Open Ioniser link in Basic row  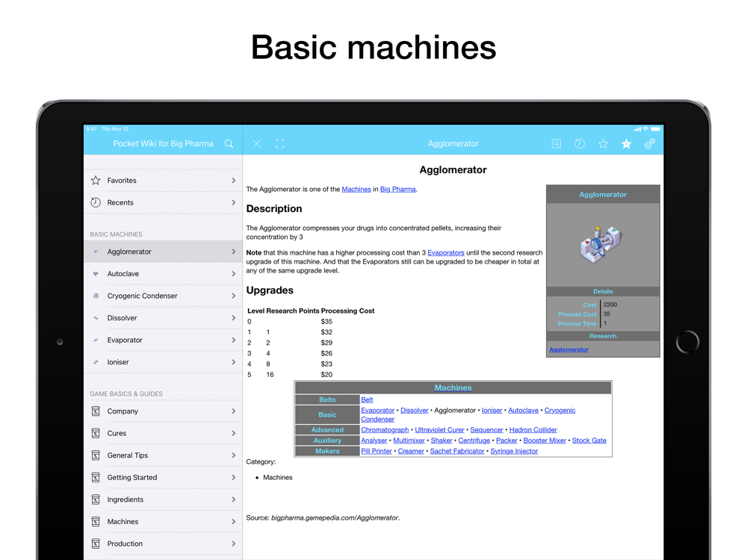click(x=492, y=410)
